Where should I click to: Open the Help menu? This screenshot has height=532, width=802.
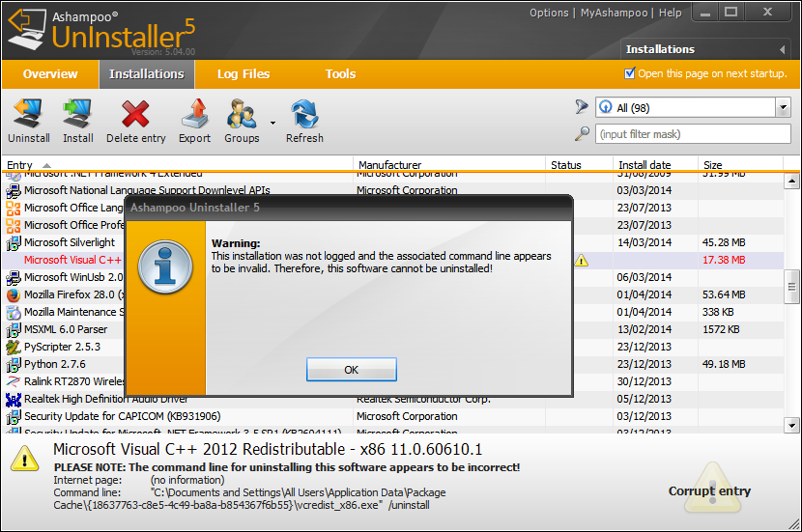670,13
